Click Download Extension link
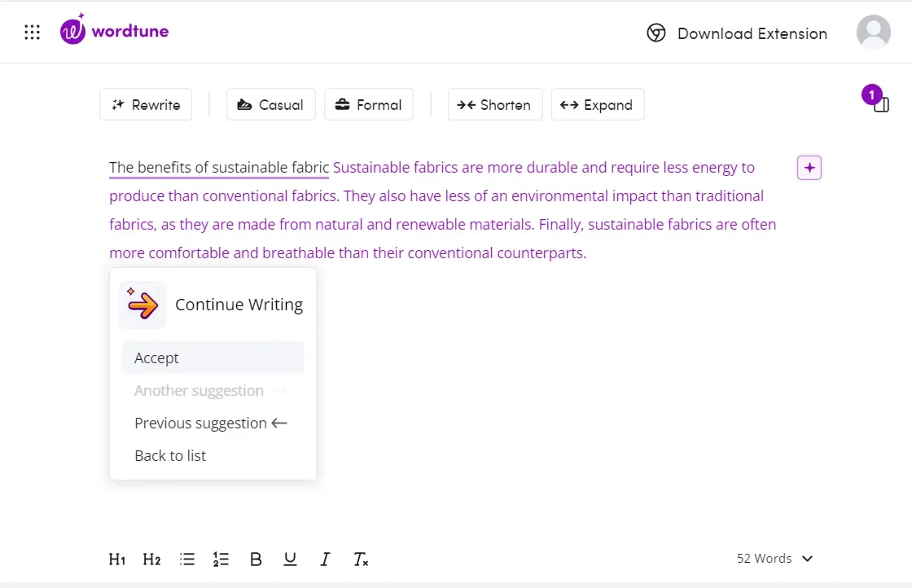The height and width of the screenshot is (588, 912). [737, 33]
